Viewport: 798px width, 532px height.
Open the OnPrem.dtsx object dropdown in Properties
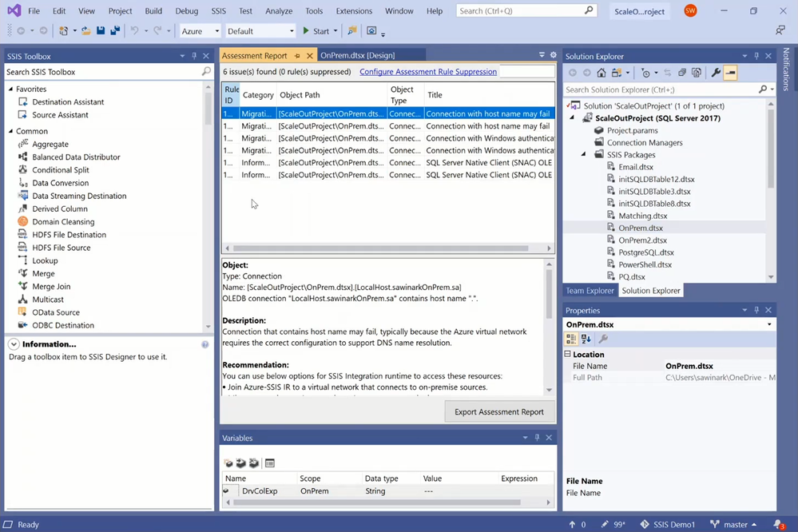(x=769, y=324)
